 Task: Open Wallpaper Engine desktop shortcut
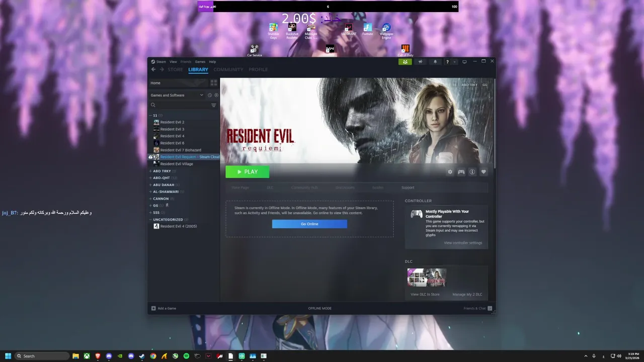pyautogui.click(x=386, y=31)
